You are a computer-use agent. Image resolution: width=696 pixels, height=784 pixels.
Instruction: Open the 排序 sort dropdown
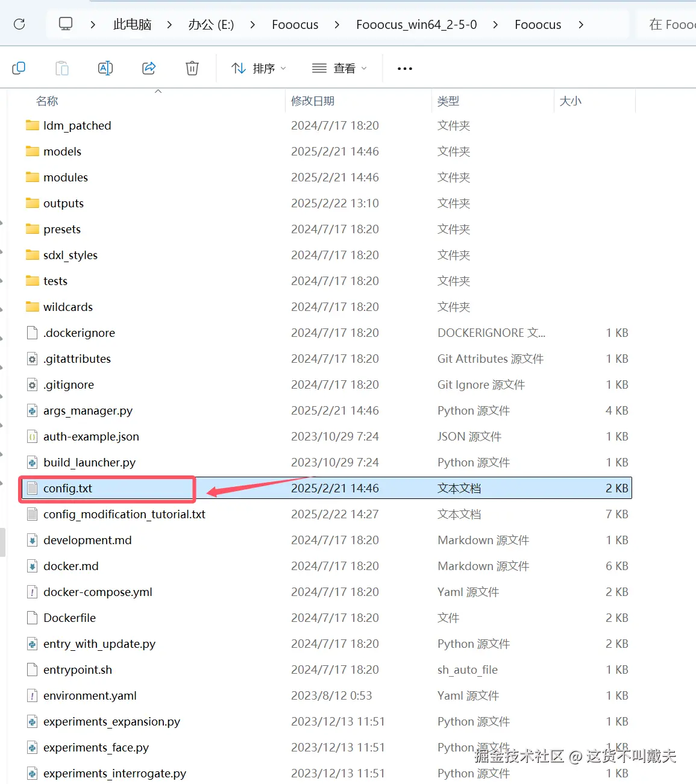click(259, 68)
